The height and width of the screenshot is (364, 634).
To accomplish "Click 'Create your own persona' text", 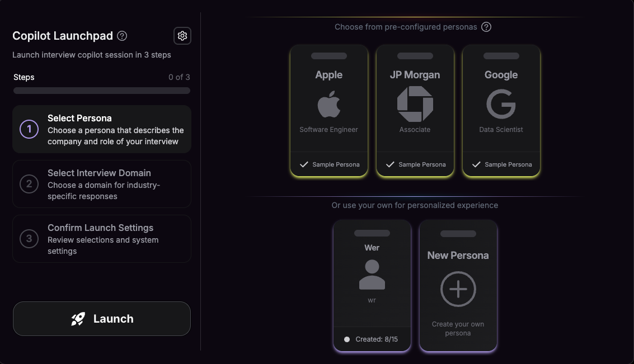I will [458, 329].
